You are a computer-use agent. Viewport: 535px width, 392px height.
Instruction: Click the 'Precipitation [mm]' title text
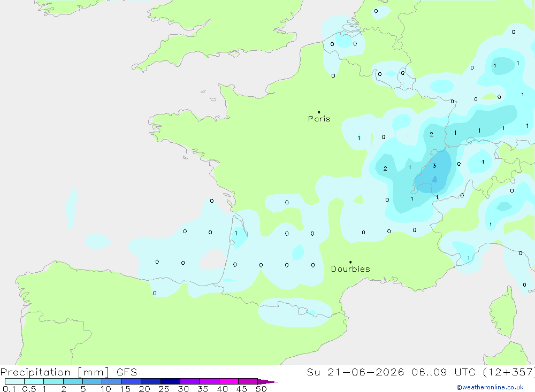(x=55, y=372)
